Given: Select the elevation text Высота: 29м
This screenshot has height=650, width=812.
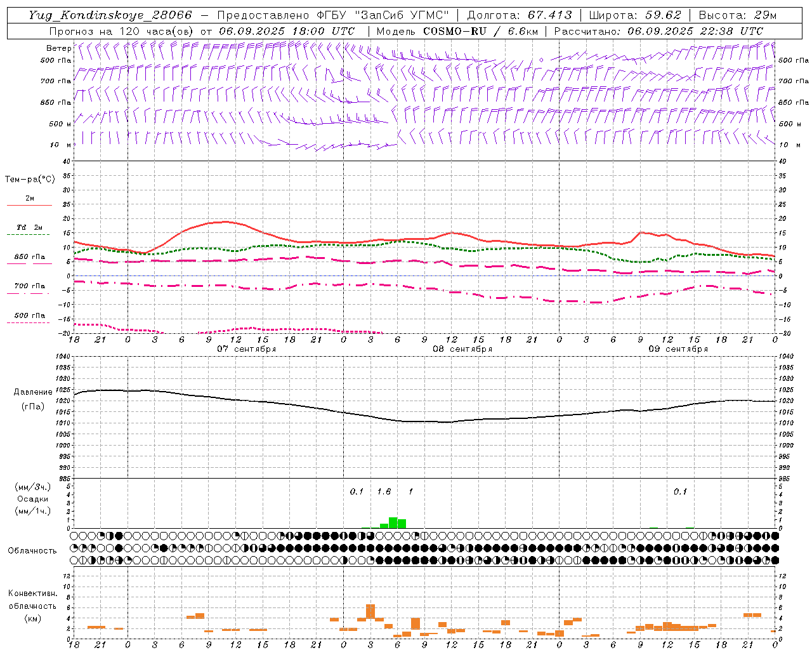Looking at the screenshot, I should (x=737, y=15).
